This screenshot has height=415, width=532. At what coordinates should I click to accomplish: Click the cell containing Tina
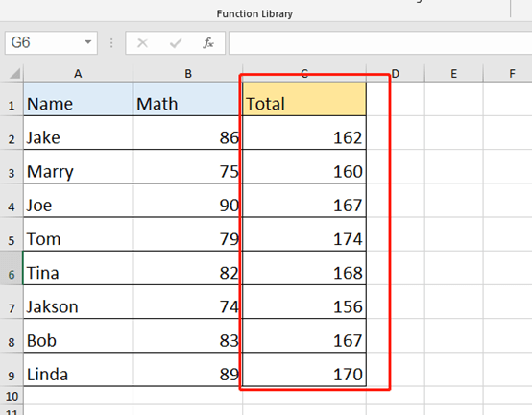tap(78, 268)
